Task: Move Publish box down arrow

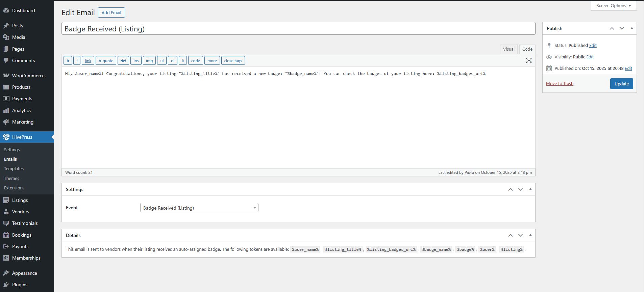Action: tap(622, 28)
